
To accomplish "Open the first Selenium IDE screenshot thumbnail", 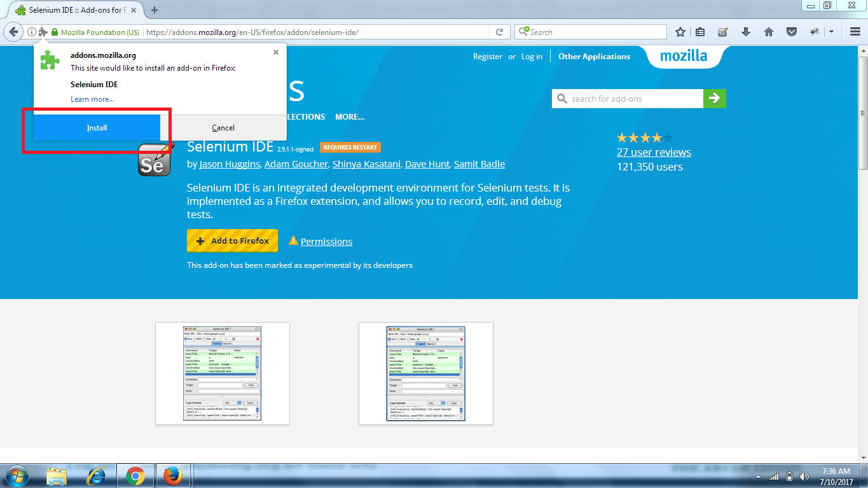I will [x=223, y=373].
